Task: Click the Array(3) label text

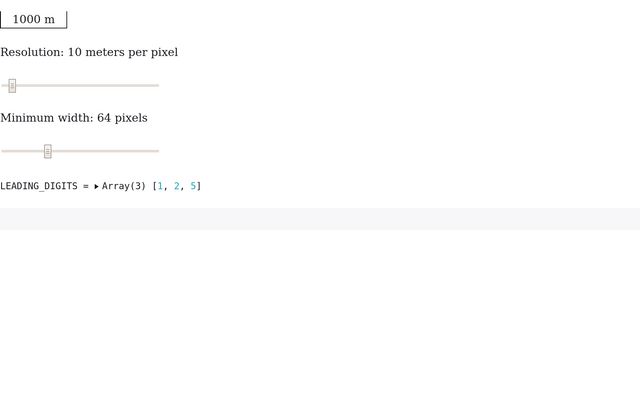Action: coord(124,186)
